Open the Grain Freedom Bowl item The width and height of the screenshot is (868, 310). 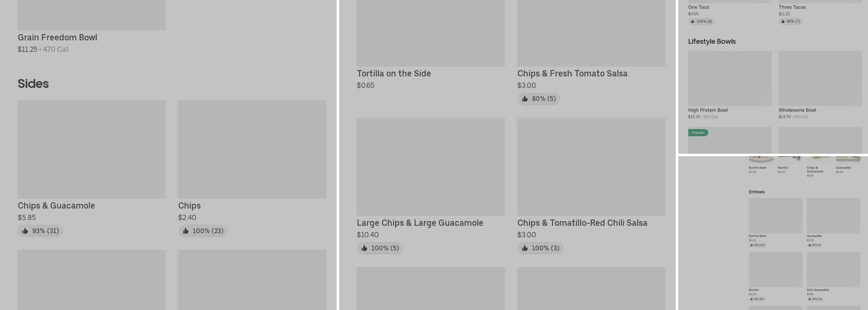(57, 38)
